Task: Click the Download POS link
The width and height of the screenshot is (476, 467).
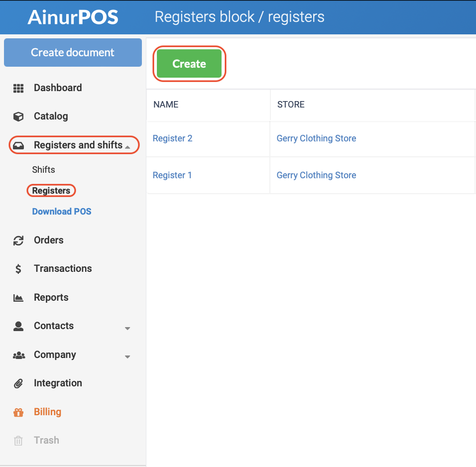Action: click(x=62, y=211)
